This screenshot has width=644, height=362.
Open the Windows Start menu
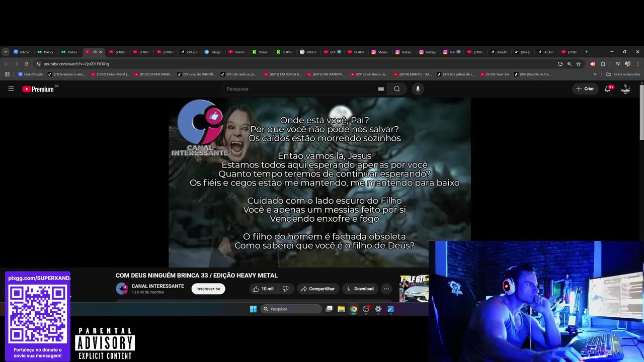point(254,309)
